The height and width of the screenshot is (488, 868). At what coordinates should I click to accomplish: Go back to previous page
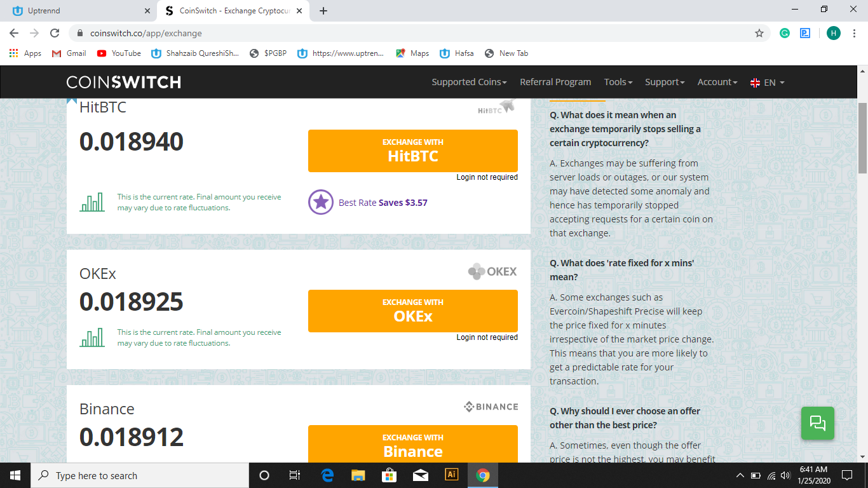(14, 33)
